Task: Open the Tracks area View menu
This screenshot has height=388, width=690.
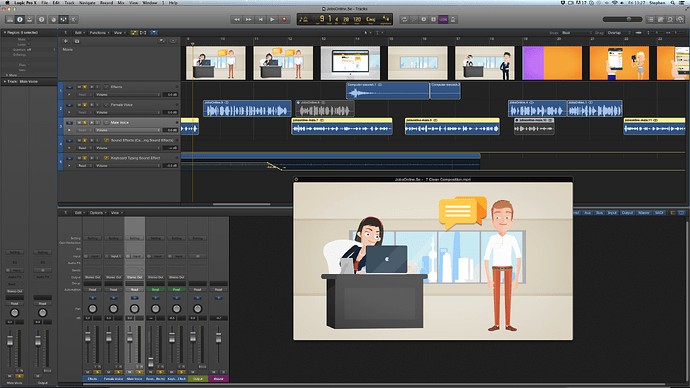Action: point(119,33)
